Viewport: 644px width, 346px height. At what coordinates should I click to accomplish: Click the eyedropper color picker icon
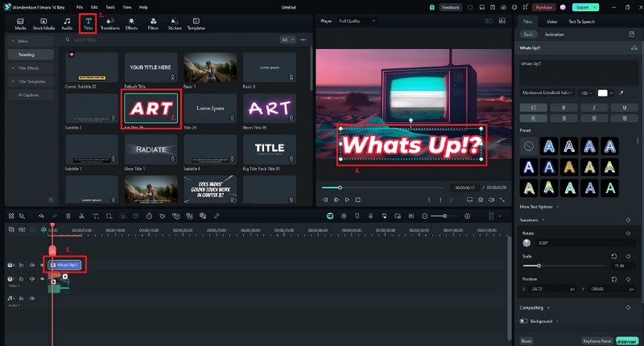[621, 93]
